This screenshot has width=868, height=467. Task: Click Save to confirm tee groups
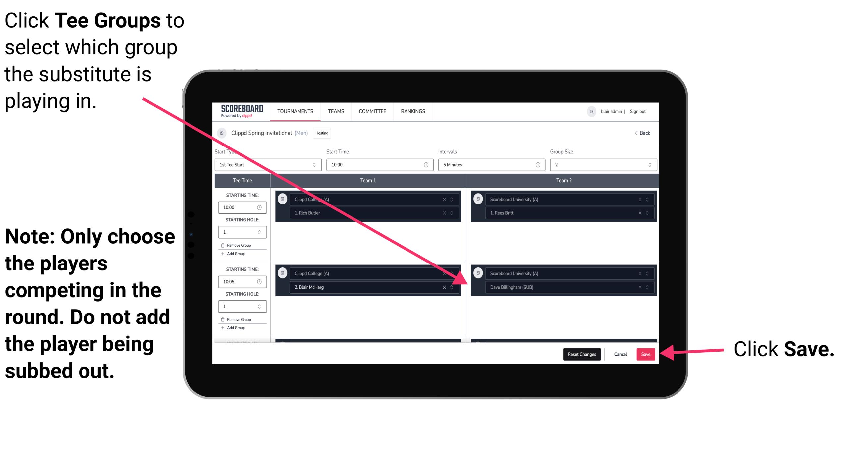(646, 354)
